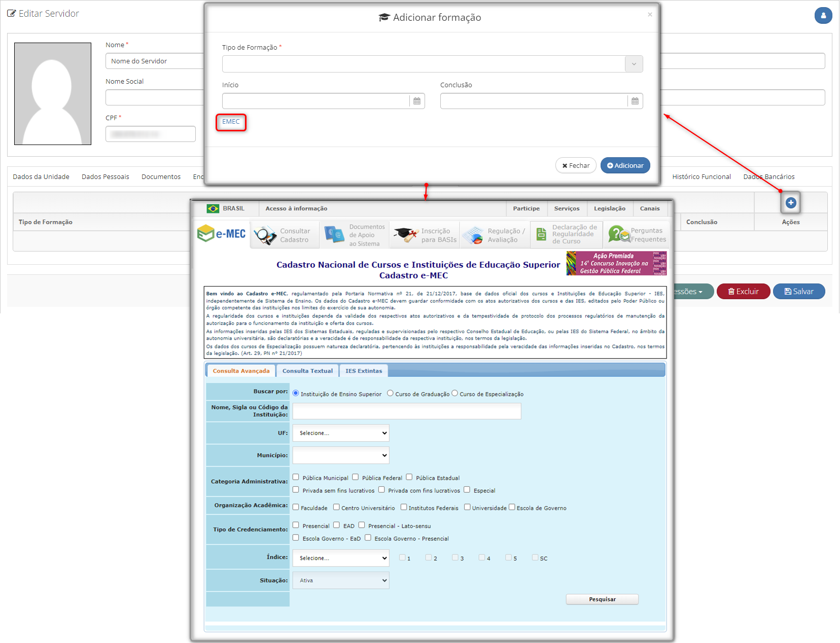
Task: Click the Salvar button
Action: click(799, 292)
